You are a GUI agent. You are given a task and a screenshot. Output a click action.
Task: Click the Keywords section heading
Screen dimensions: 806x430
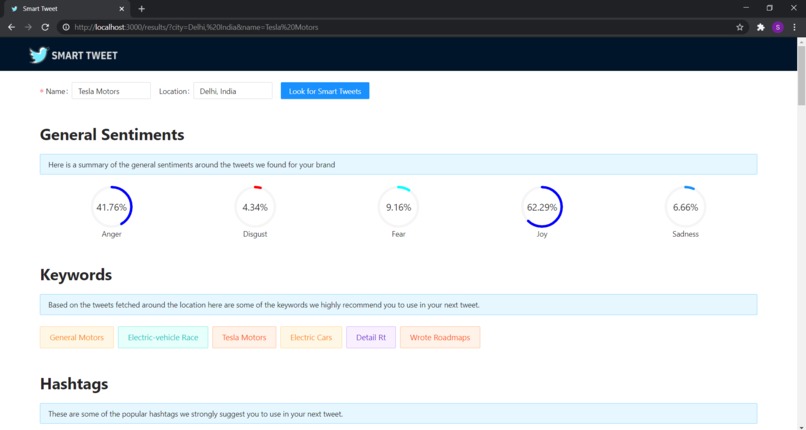76,275
